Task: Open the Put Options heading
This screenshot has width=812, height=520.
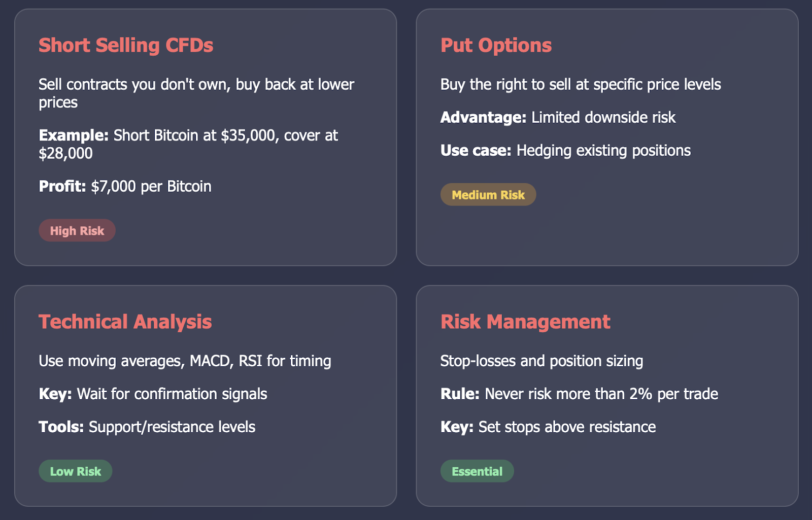Action: tap(496, 45)
